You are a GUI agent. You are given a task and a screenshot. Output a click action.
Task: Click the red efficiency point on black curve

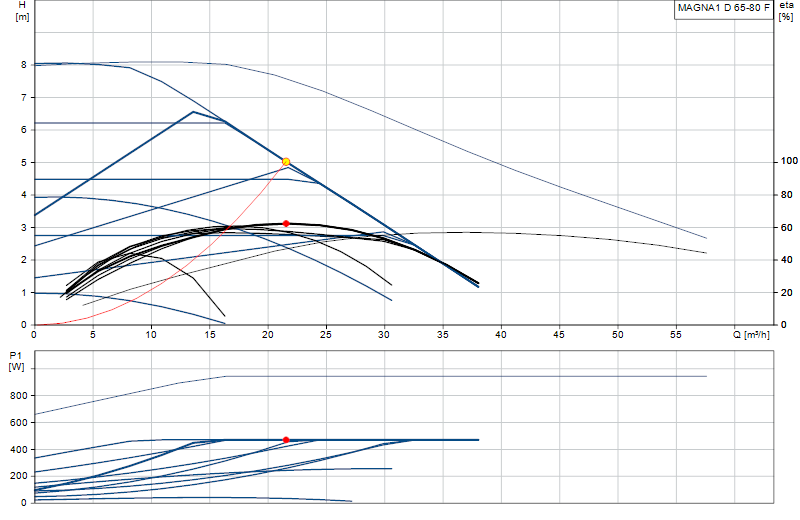pos(286,224)
